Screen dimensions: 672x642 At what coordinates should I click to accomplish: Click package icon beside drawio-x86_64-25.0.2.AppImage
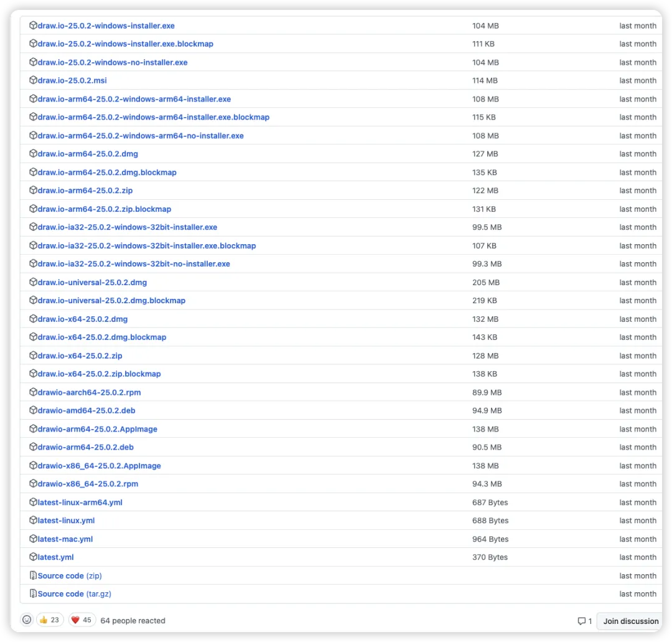coord(33,465)
